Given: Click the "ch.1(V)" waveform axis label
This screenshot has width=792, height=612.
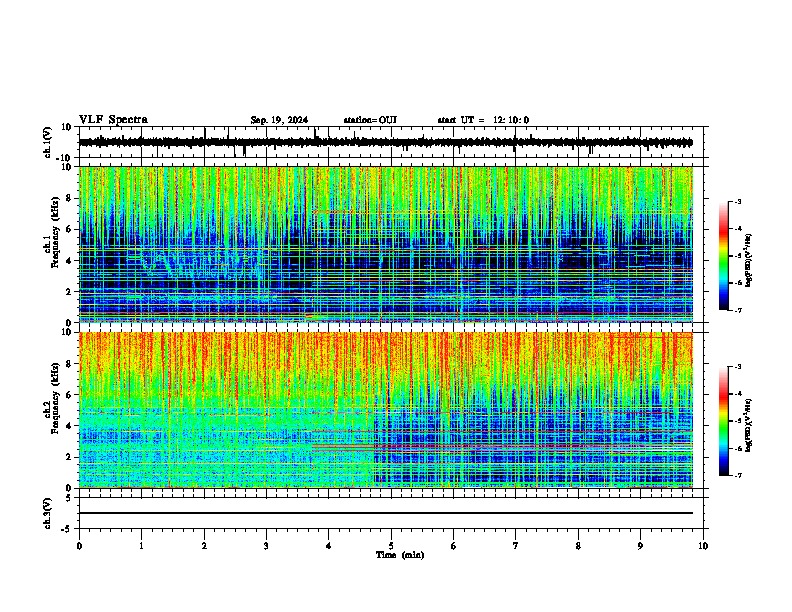Looking at the screenshot, I should pos(48,142).
